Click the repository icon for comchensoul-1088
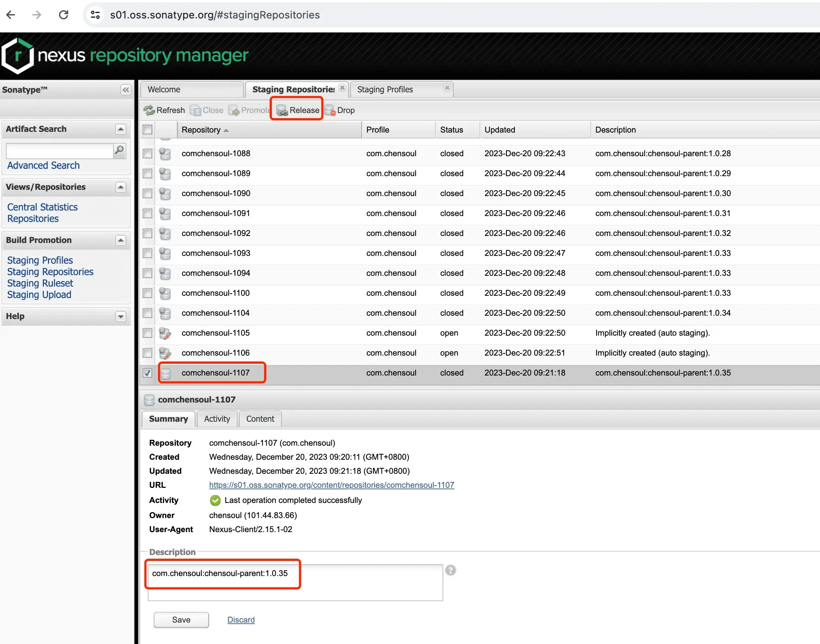Image resolution: width=820 pixels, height=644 pixels. pyautogui.click(x=165, y=154)
